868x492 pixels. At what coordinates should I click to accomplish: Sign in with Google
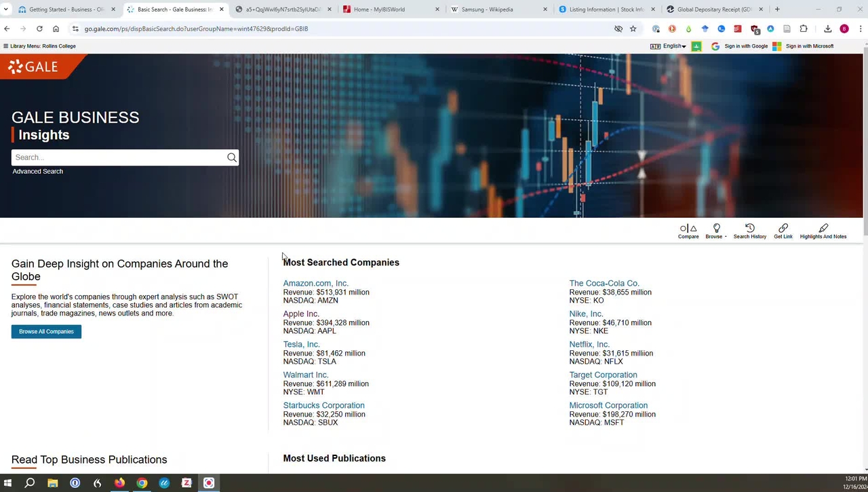(x=739, y=46)
